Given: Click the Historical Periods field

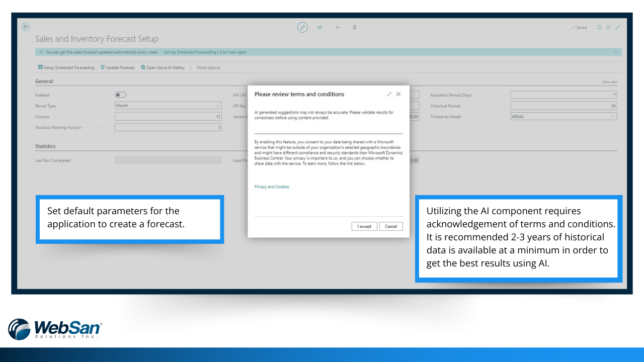Looking at the screenshot, I should (x=563, y=106).
